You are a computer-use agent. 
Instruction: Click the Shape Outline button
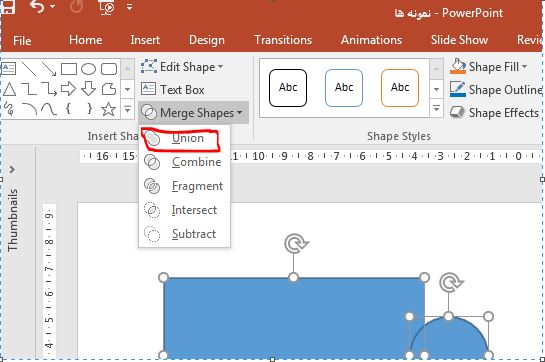click(x=496, y=90)
